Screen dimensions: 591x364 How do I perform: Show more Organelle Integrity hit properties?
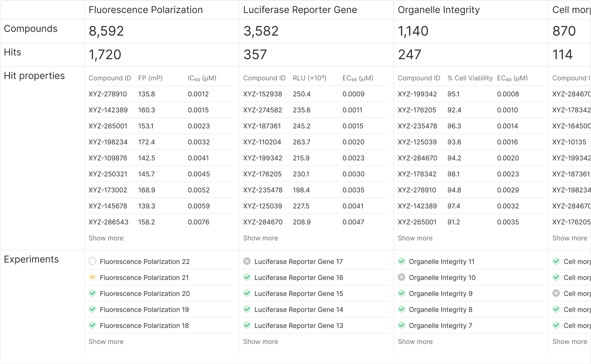tap(415, 238)
